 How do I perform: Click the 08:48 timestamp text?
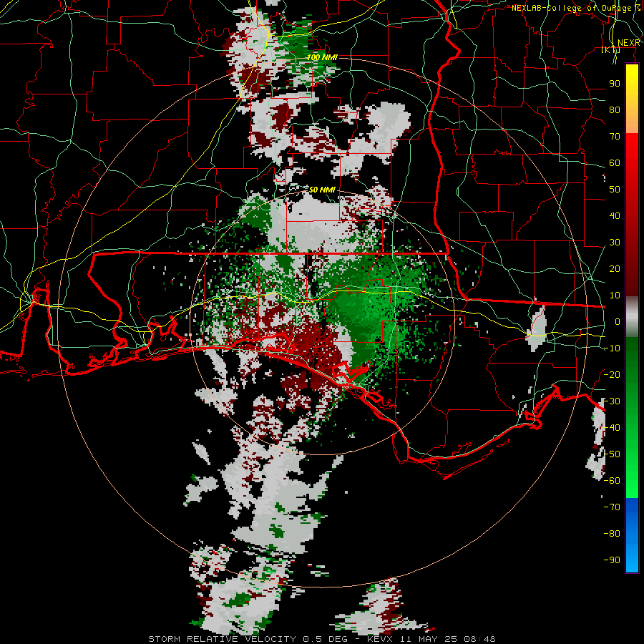click(479, 639)
